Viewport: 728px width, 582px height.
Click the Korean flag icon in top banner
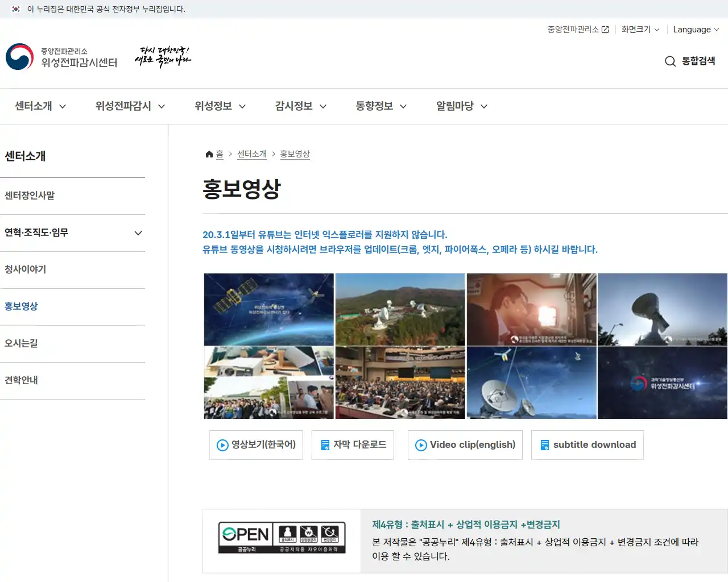pos(16,9)
